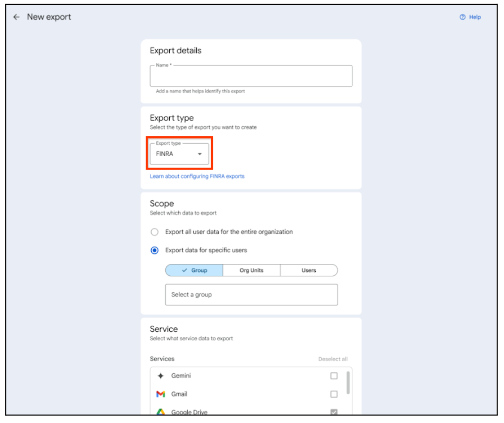This screenshot has height=423, width=504.
Task: Uncheck the Google Drive service checkbox
Action: click(x=334, y=412)
